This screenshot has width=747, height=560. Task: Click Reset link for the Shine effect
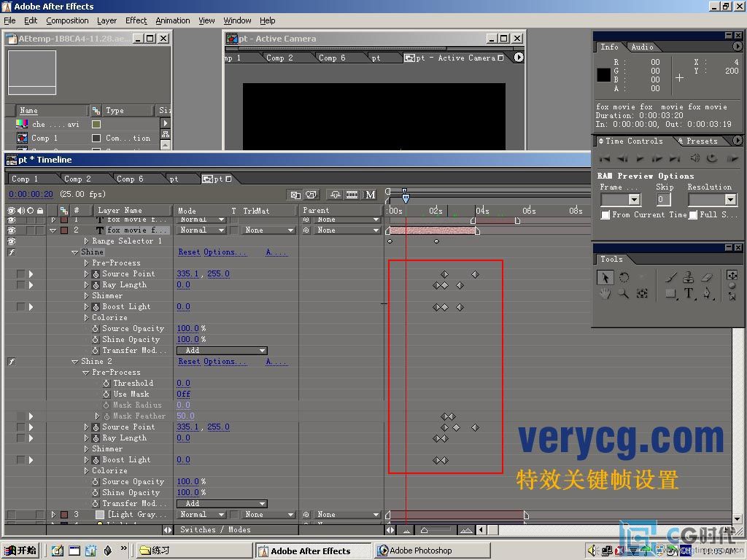click(x=190, y=252)
